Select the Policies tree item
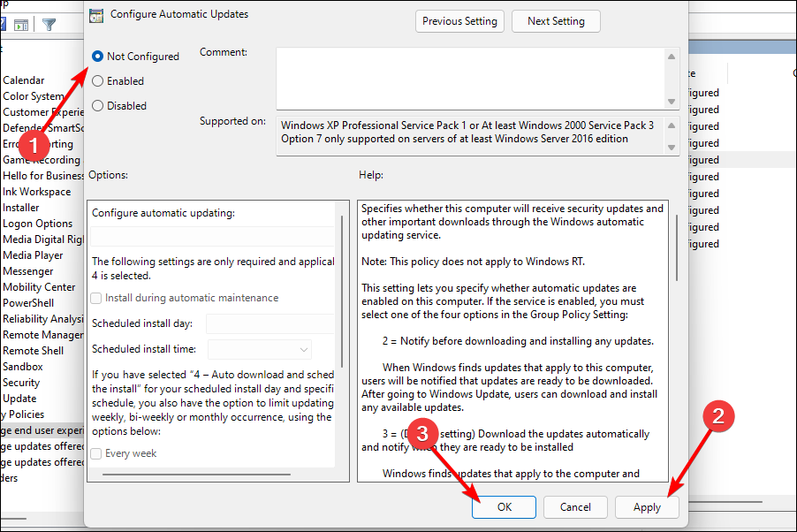Screen dimensions: 797x532 (x=23, y=414)
